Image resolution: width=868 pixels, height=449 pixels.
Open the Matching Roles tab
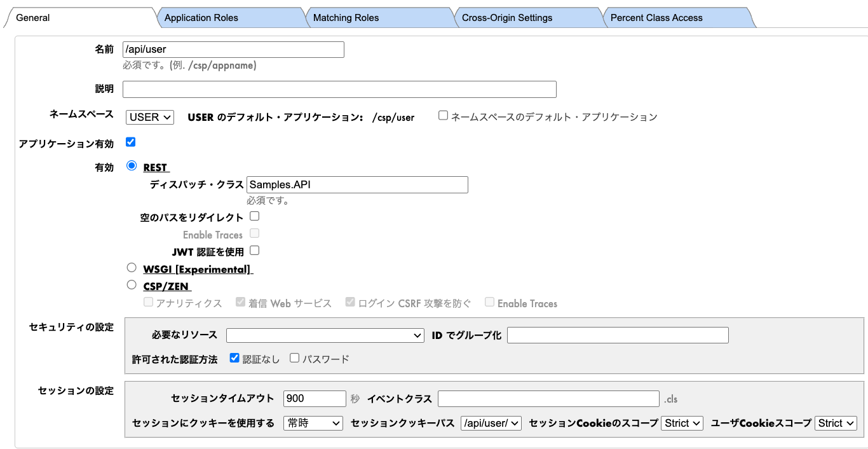coord(346,18)
